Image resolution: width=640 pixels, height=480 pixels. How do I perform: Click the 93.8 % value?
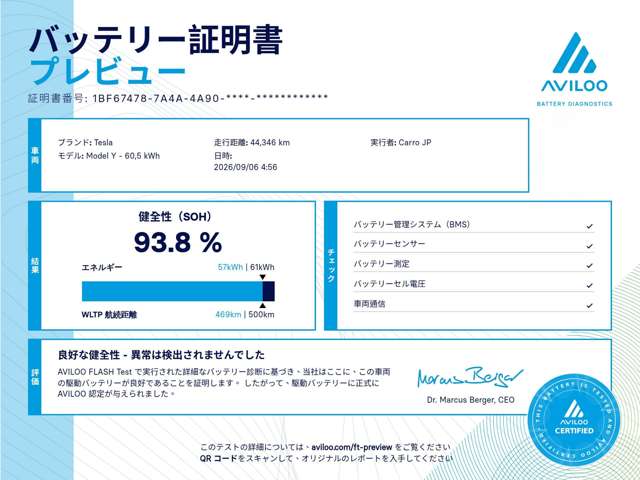pos(178,242)
